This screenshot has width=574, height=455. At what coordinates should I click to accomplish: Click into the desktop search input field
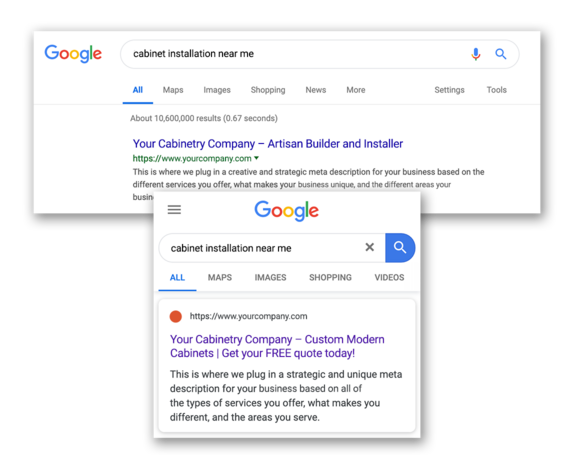(x=297, y=54)
